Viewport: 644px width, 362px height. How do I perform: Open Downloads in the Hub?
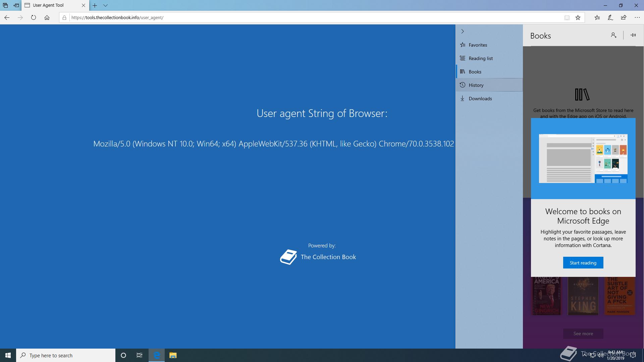[489, 99]
